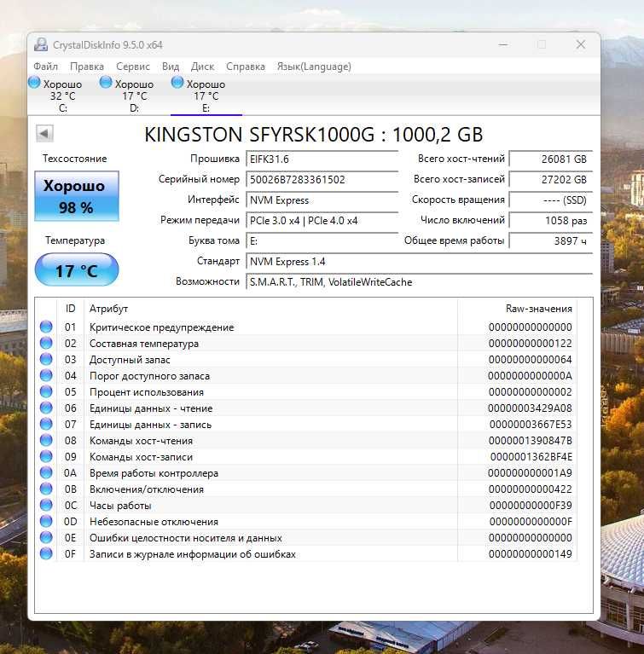Click status orb for Процент использования row
The image size is (644, 654).
[x=46, y=392]
